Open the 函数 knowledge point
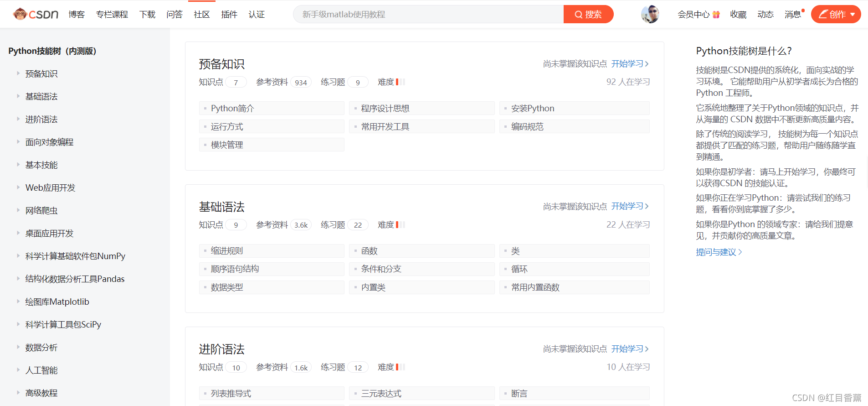This screenshot has height=406, width=868. [x=422, y=251]
